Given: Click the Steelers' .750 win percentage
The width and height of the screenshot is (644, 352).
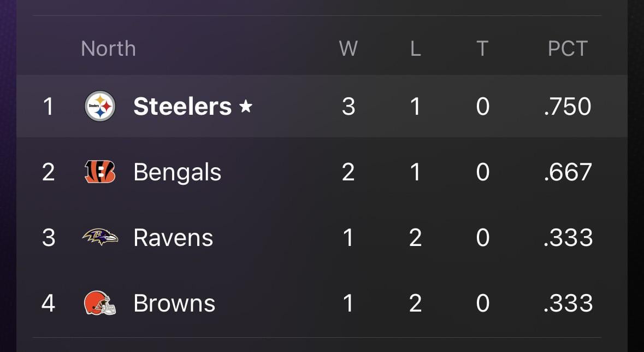Looking at the screenshot, I should pyautogui.click(x=568, y=107).
